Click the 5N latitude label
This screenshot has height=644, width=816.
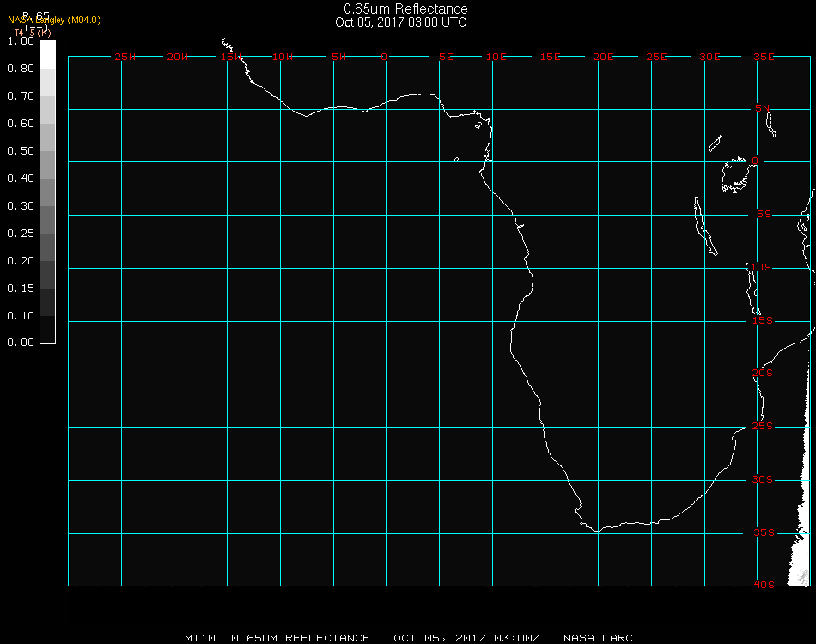point(763,108)
